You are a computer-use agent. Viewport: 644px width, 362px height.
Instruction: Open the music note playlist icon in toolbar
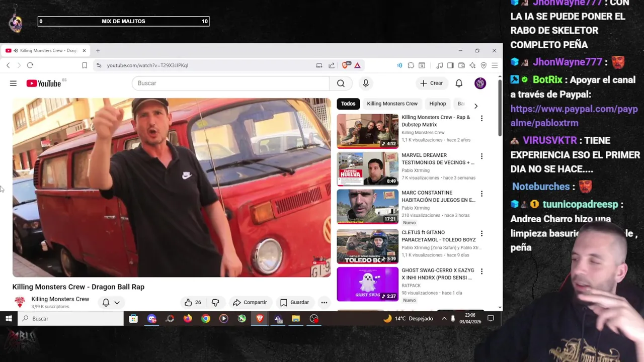tap(439, 65)
